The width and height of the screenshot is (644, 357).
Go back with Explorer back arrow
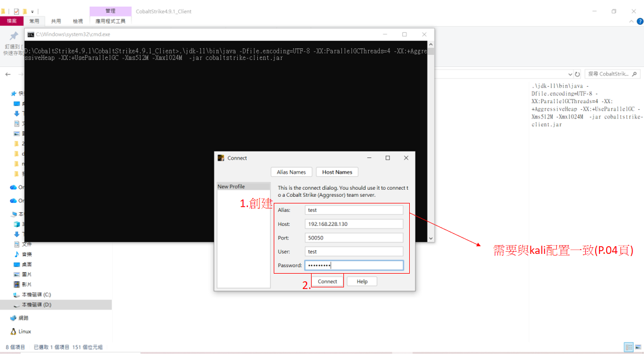8,75
